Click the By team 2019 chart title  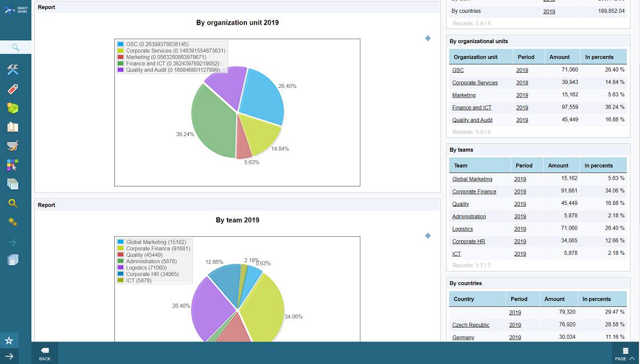point(238,220)
